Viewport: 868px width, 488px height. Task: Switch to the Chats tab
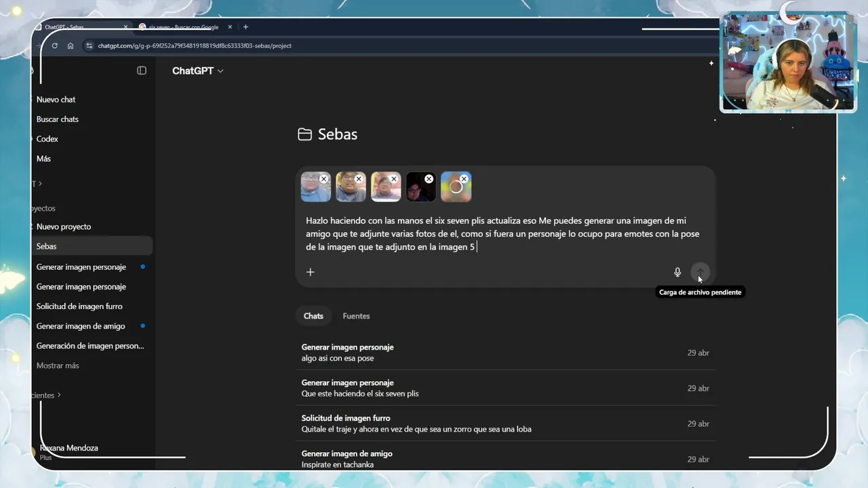tap(313, 316)
